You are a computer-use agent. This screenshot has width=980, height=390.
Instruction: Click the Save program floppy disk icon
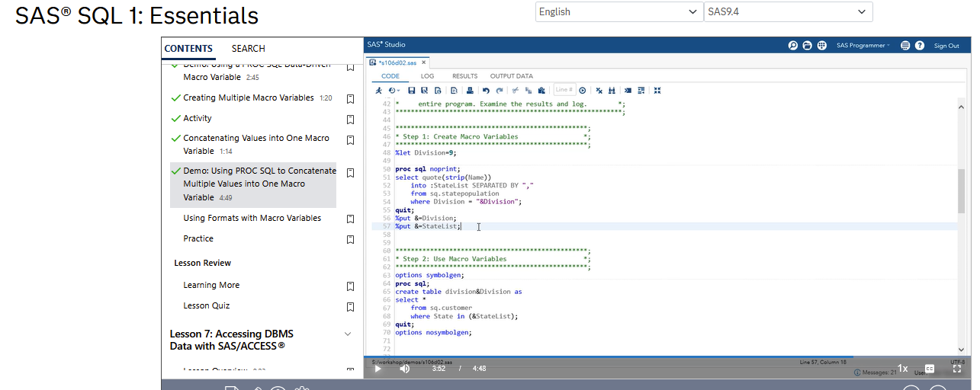[412, 91]
